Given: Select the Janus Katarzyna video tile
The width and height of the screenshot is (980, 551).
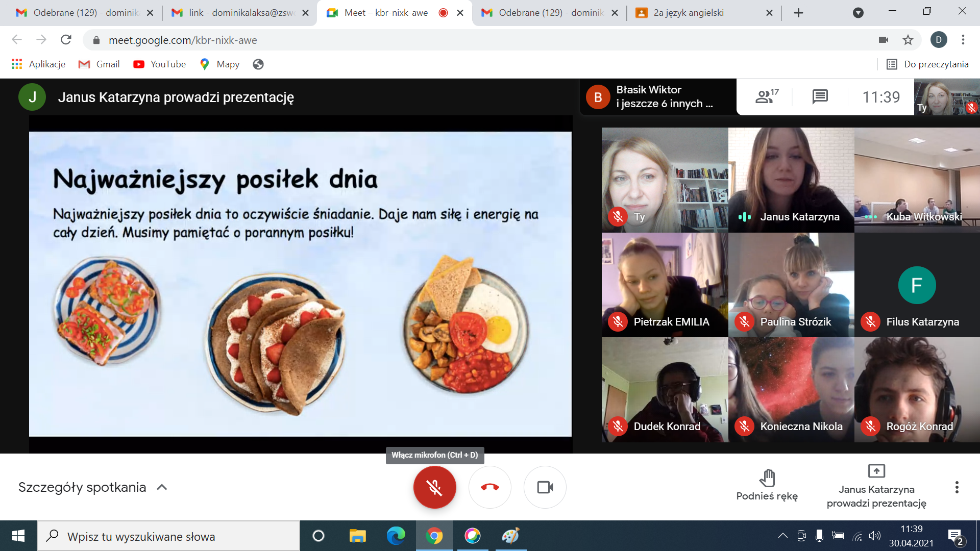Looking at the screenshot, I should [791, 180].
